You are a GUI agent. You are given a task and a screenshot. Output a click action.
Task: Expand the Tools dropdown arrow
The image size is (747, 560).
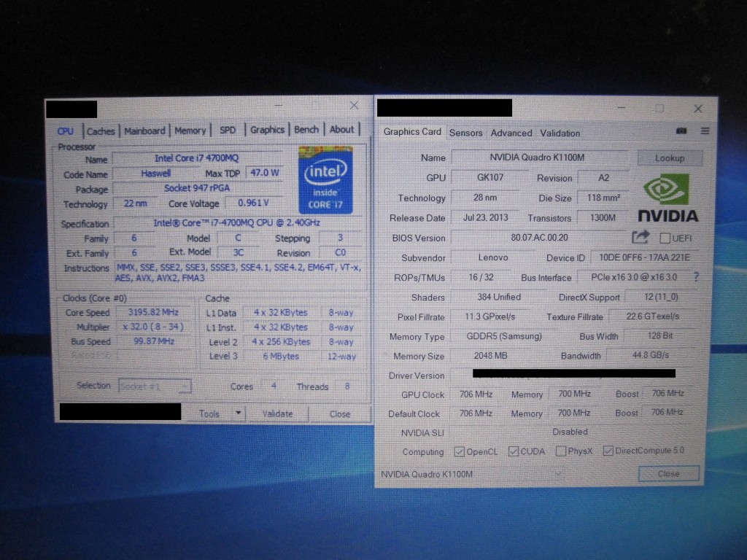(239, 413)
